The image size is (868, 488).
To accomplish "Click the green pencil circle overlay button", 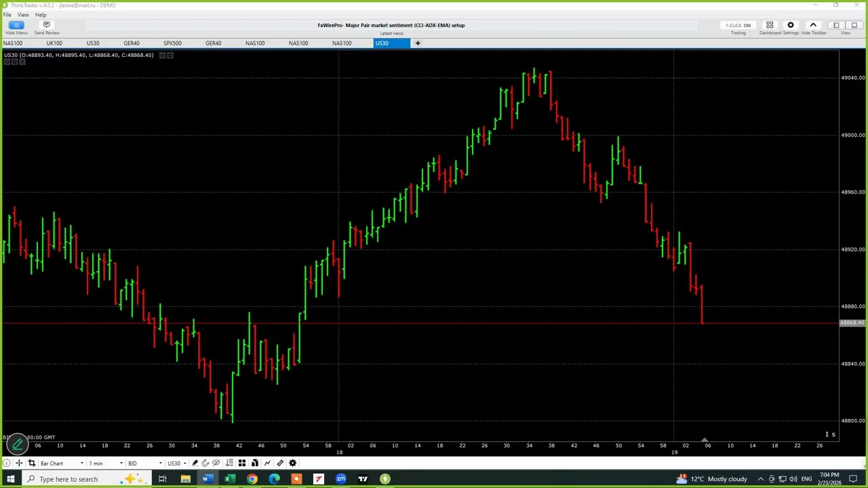I will point(18,444).
